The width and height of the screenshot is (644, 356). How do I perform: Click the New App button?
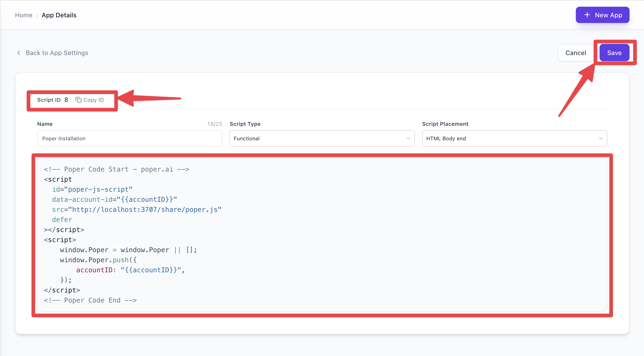[x=602, y=15]
